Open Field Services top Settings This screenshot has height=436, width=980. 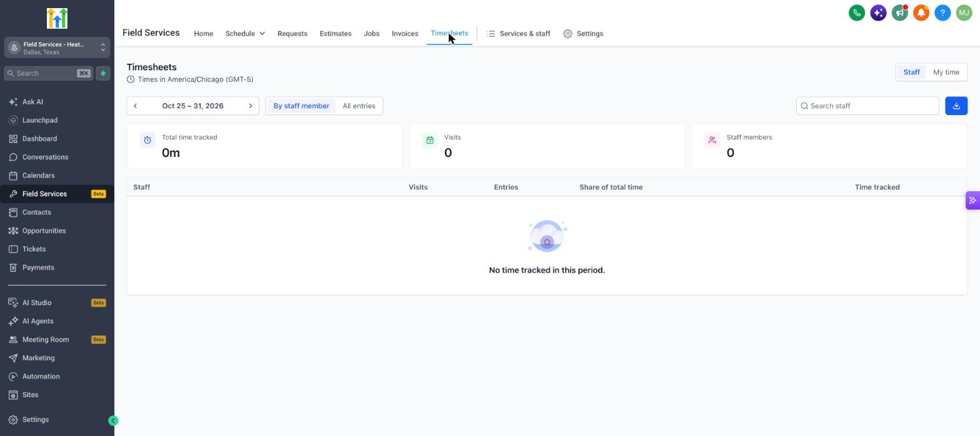click(x=583, y=34)
